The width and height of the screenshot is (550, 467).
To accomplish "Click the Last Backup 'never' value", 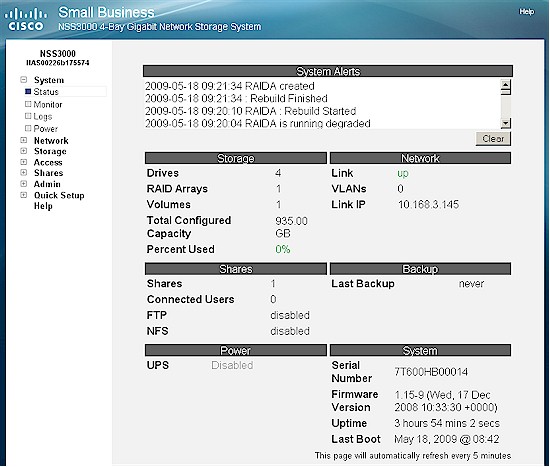I will (471, 283).
